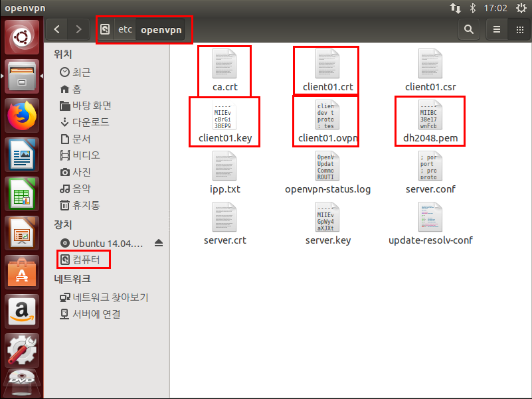Navigate to etc in the path bar

coord(125,29)
